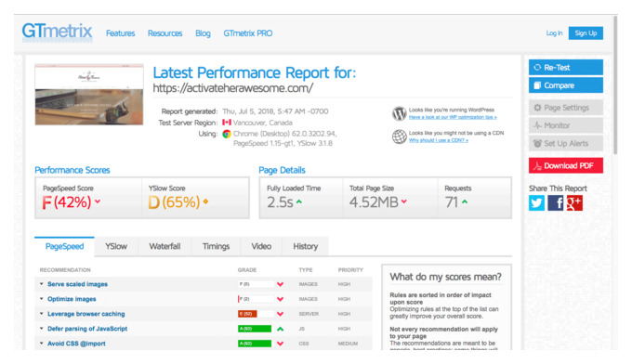Viewport: 632px width, 364px height.
Task: Open Page Settings
Action: click(566, 108)
